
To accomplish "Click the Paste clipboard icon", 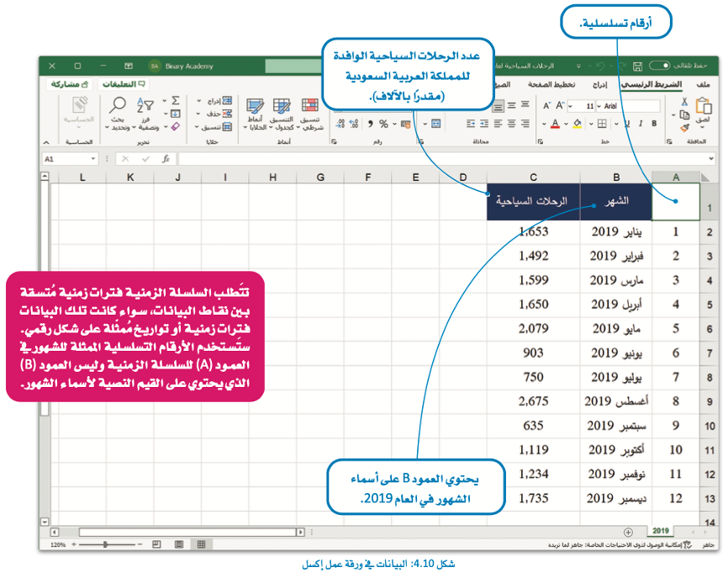I will click(x=704, y=106).
